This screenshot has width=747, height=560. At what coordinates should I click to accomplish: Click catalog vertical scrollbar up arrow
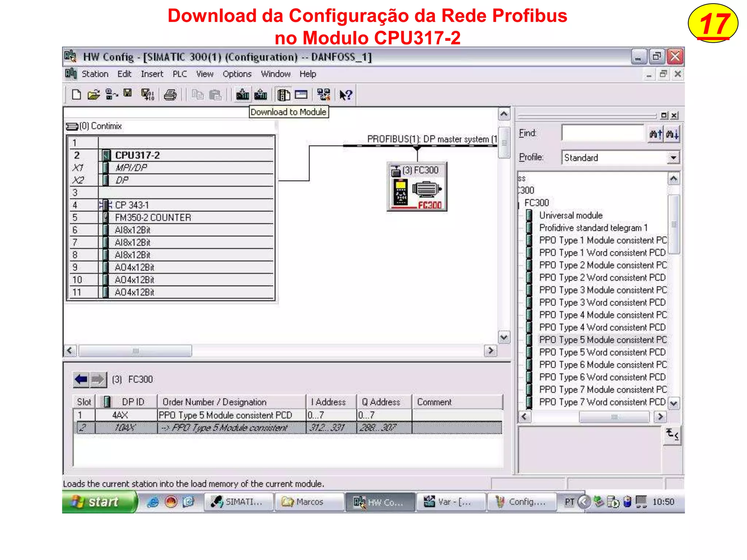point(674,179)
